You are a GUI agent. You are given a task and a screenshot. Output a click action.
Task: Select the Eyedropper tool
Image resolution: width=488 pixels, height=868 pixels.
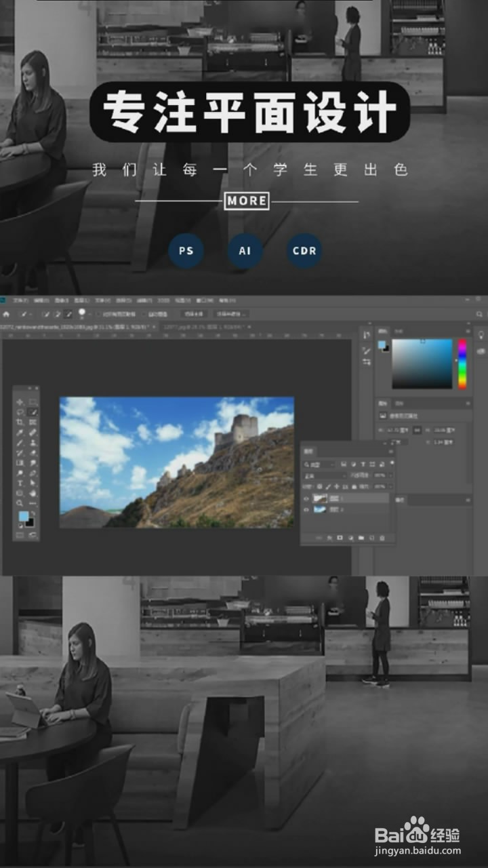(20, 433)
